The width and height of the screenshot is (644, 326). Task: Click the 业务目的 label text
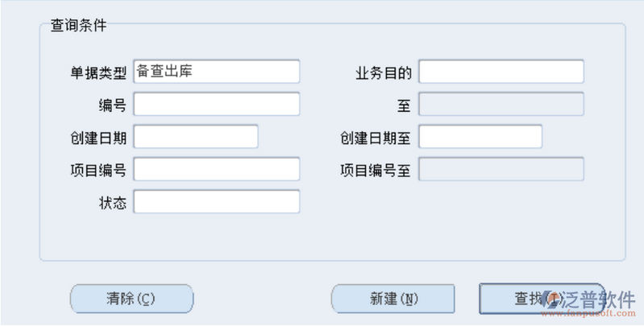pos(384,72)
